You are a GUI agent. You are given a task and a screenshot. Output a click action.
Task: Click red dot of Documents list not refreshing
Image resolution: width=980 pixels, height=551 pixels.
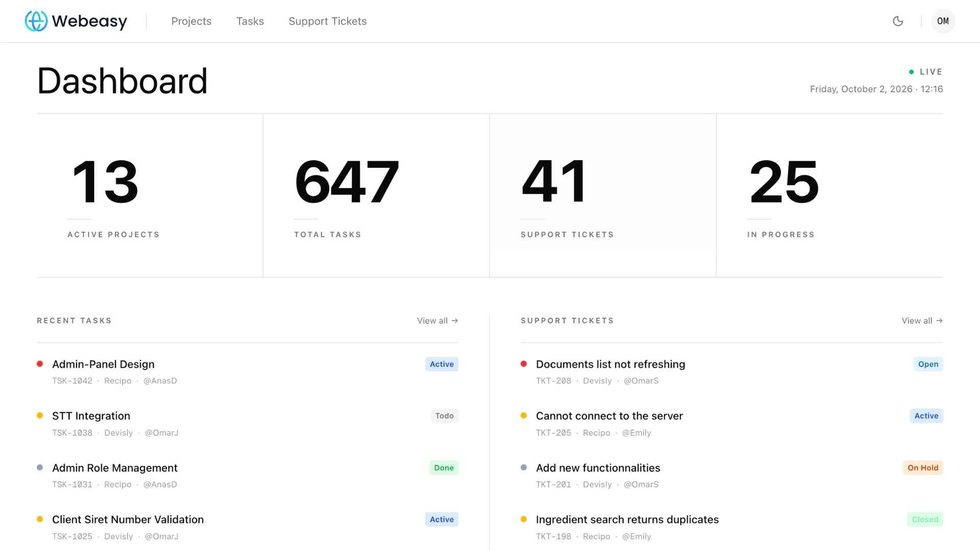[524, 364]
